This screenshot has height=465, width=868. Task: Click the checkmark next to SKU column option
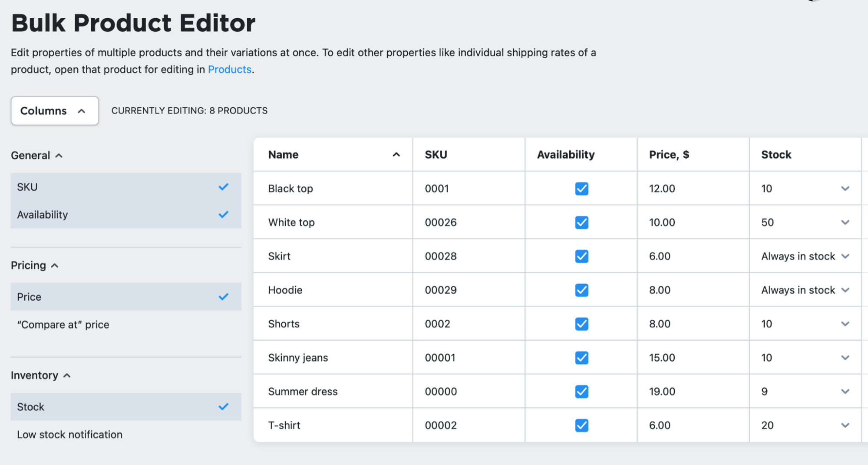(x=223, y=187)
